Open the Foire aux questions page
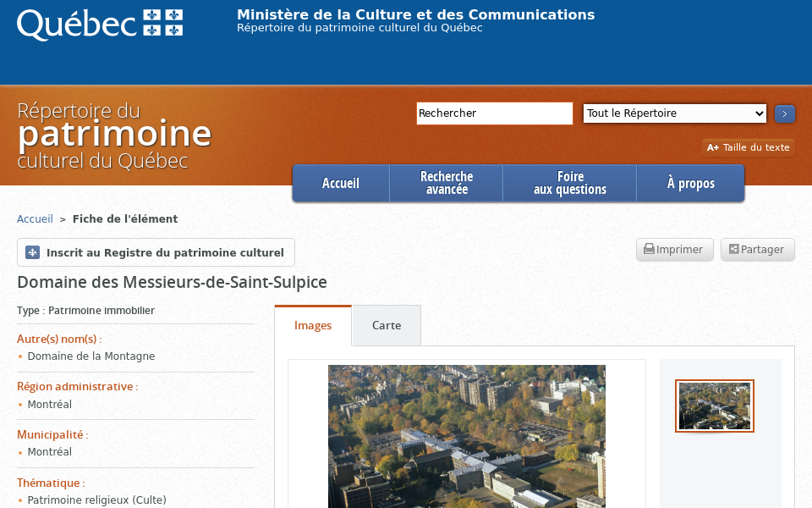The width and height of the screenshot is (812, 508). (x=570, y=182)
